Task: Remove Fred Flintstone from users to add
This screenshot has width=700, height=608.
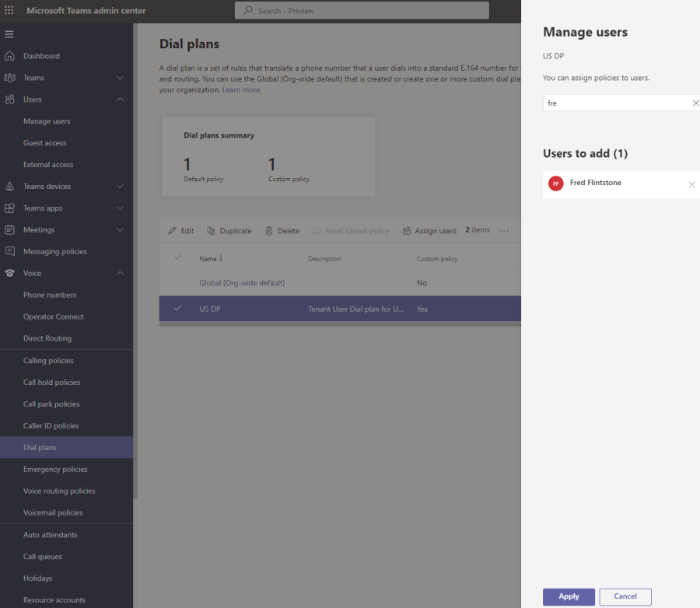Action: [691, 184]
